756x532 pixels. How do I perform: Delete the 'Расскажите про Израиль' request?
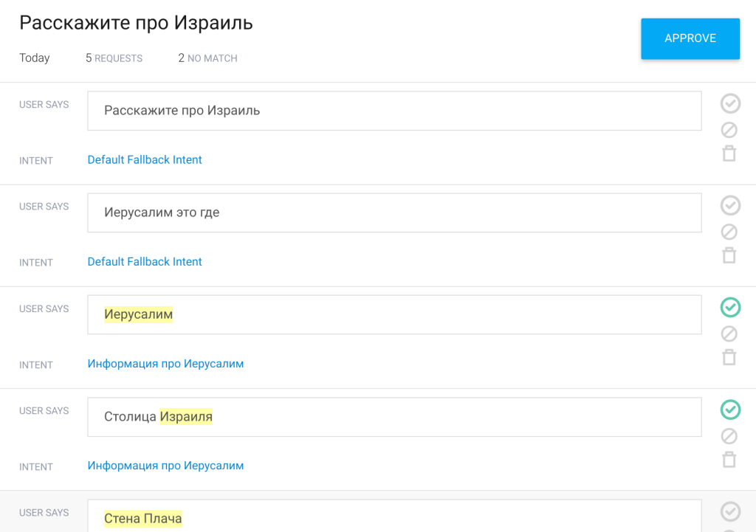tap(729, 153)
